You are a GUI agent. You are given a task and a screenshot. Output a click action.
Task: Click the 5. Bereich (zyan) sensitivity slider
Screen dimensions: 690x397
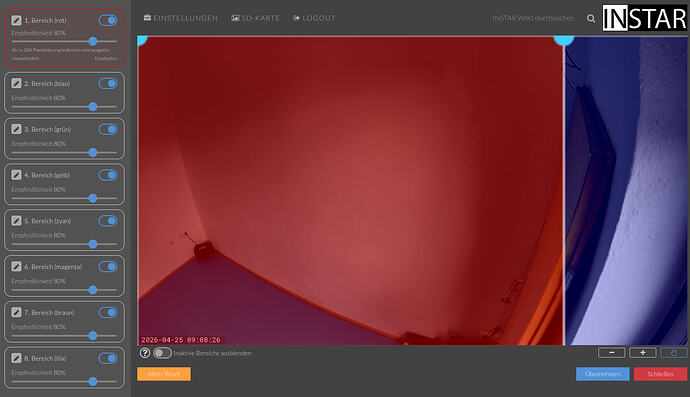(x=64, y=244)
